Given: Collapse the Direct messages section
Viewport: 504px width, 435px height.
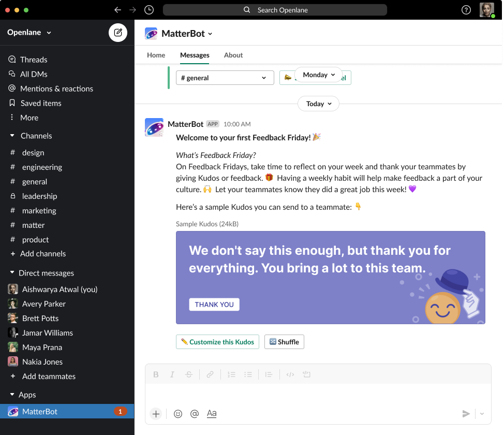Looking at the screenshot, I should tap(12, 273).
